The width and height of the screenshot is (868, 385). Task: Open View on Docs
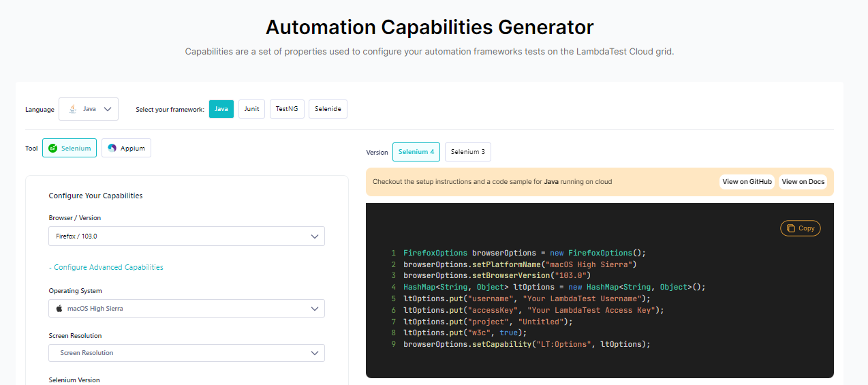click(x=803, y=182)
